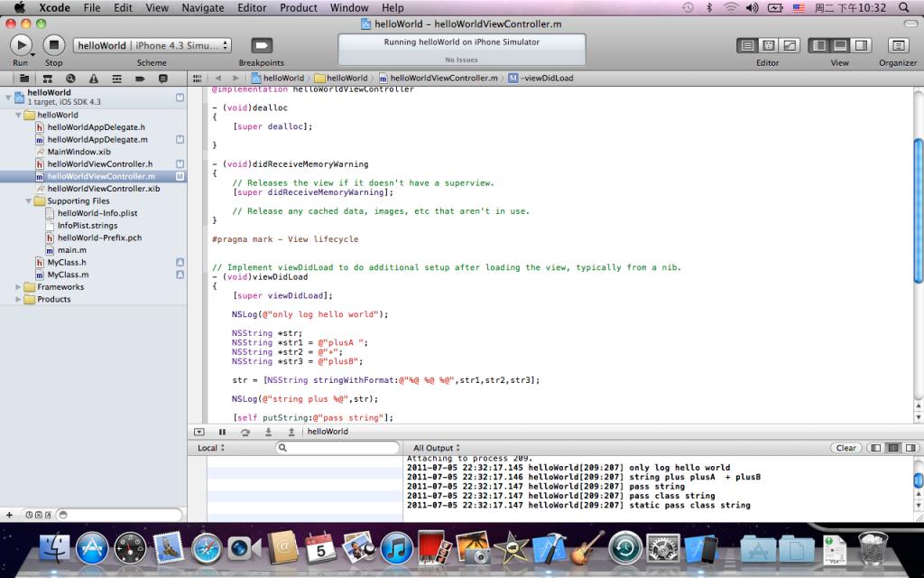The width and height of the screenshot is (924, 578).
Task: Pause program execution in debug bar
Action: [x=222, y=432]
